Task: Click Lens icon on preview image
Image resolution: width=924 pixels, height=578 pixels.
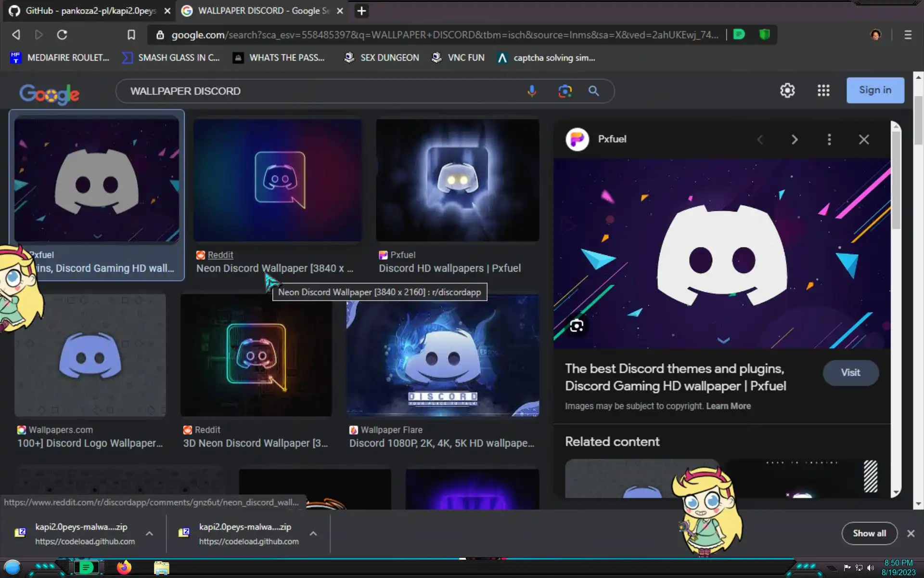Action: 577,326
